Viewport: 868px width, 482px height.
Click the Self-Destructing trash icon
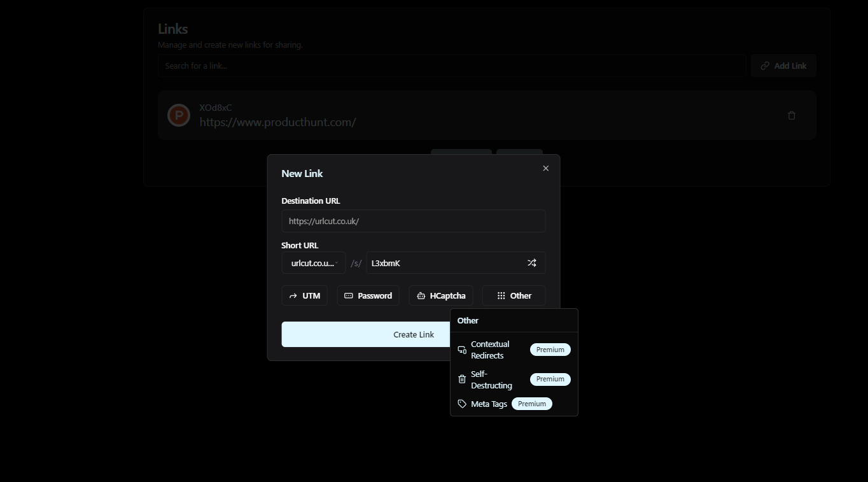(x=462, y=379)
